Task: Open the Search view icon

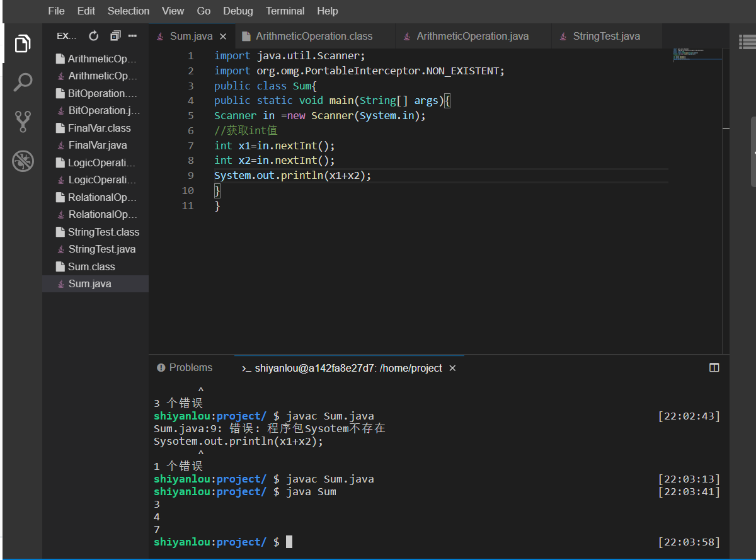Action: [23, 83]
